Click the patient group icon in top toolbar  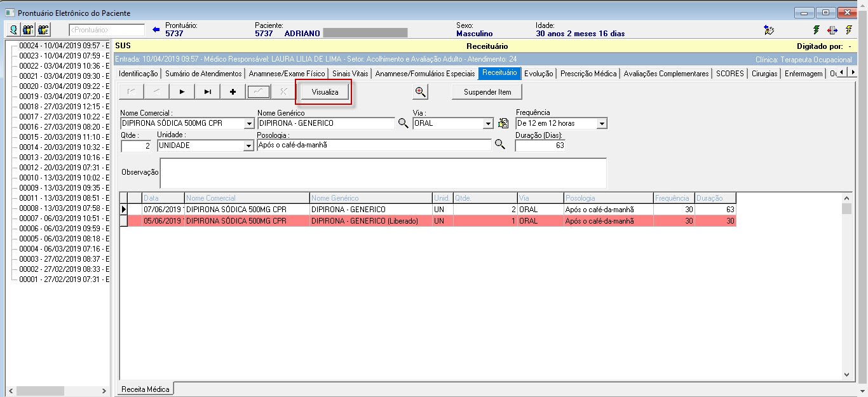[29, 30]
